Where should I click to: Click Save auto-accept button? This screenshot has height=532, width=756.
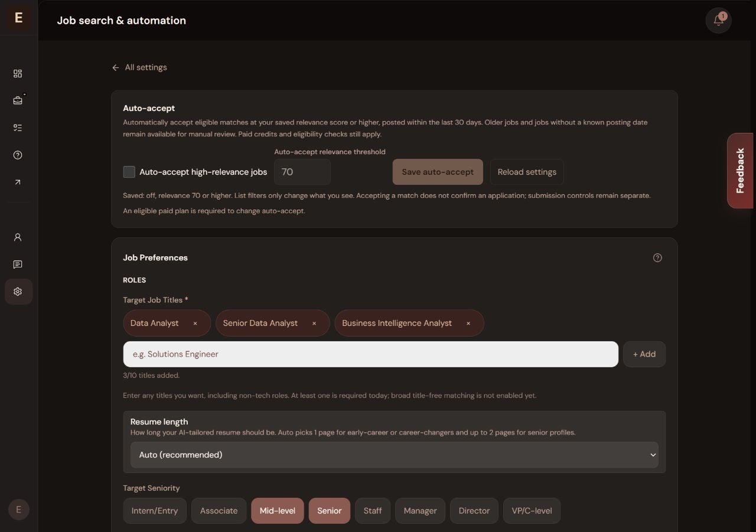click(438, 172)
